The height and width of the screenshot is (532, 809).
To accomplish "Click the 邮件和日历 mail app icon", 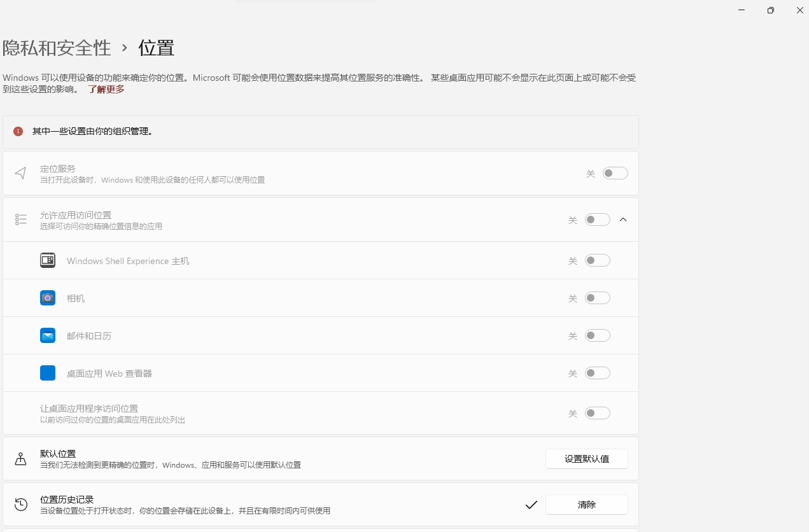I will 48,335.
